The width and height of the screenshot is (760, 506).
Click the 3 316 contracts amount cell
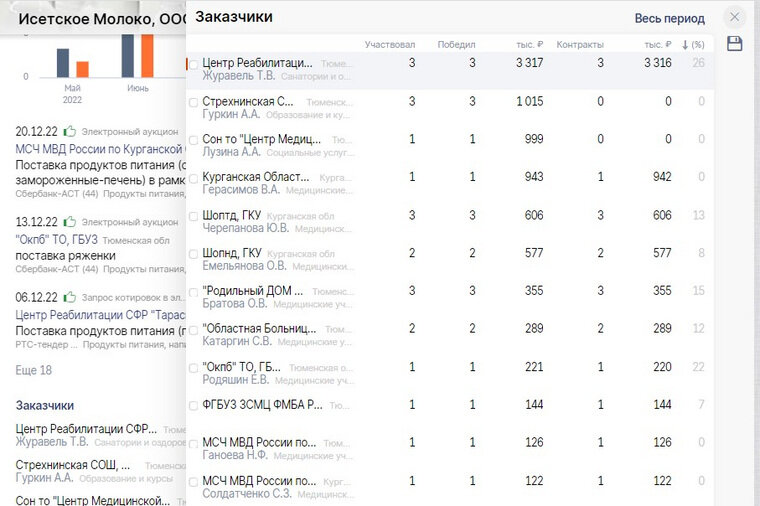tap(658, 63)
